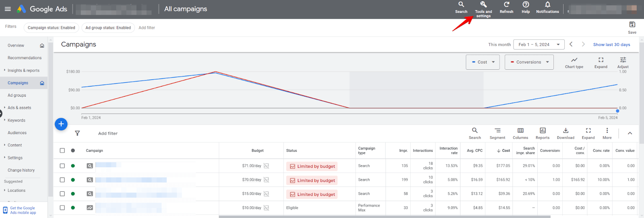
Task: Expand Insights & reports section
Action: coord(23,71)
